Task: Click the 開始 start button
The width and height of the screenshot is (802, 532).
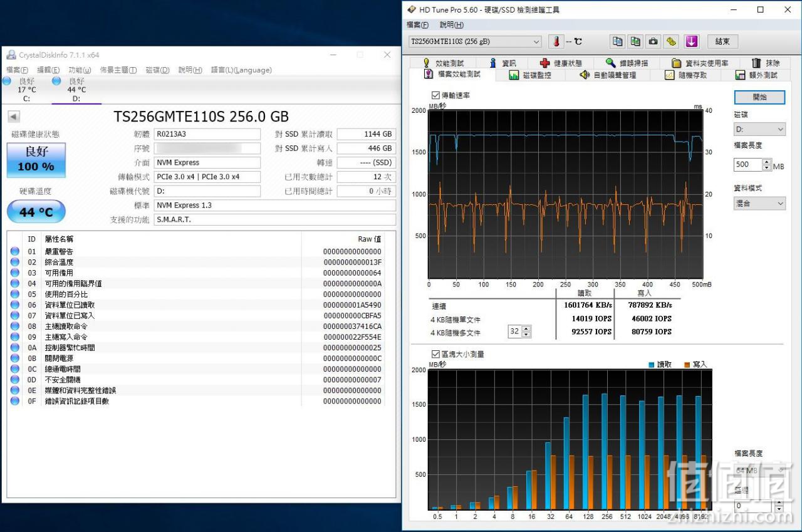Action: pyautogui.click(x=759, y=97)
